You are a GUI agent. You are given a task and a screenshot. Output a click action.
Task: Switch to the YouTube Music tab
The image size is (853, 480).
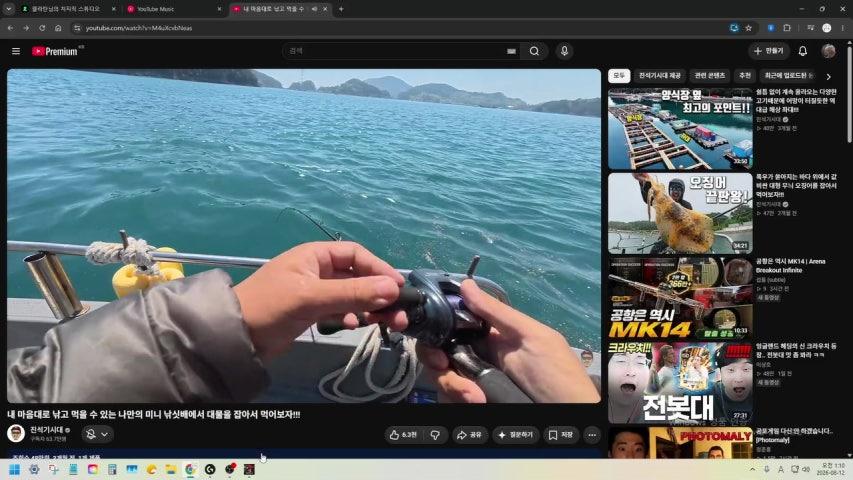click(x=173, y=9)
